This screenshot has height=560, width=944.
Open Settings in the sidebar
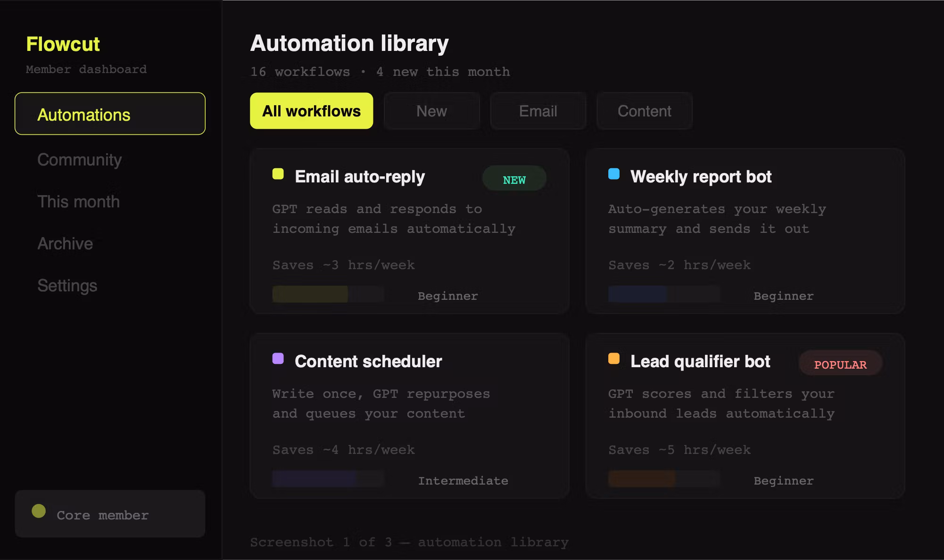(x=67, y=286)
